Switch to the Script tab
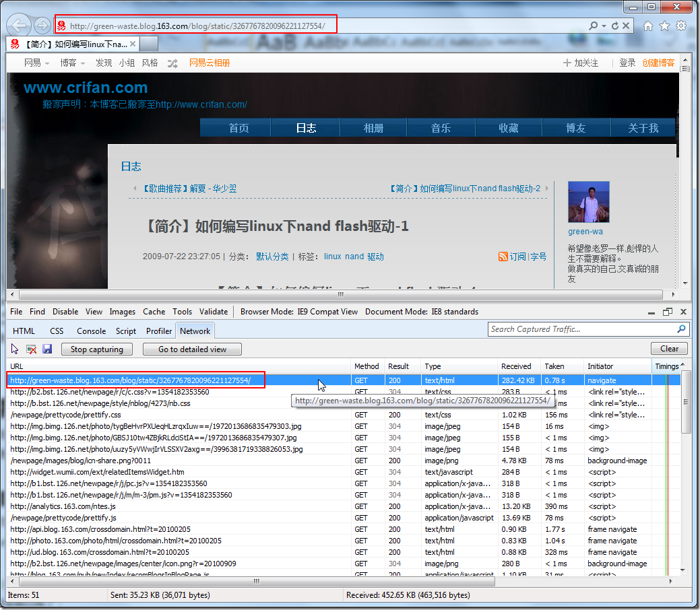 (x=126, y=331)
